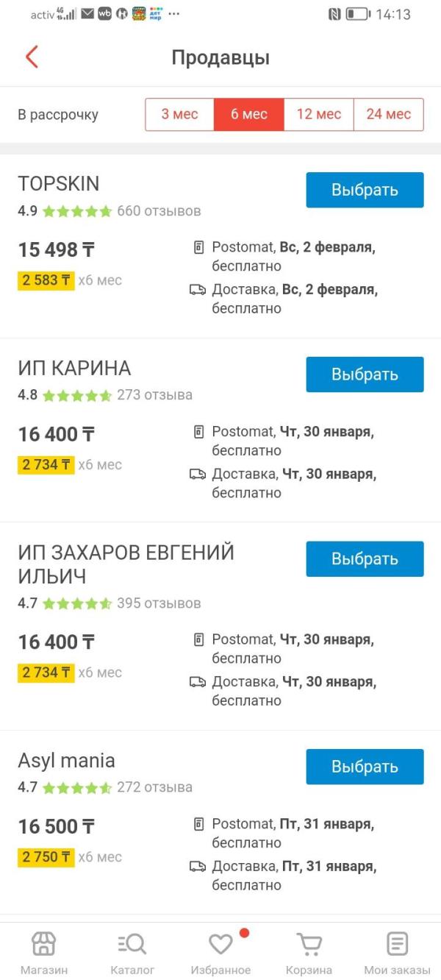
Task: Select the 3 мес installment option
Action: pyautogui.click(x=179, y=114)
